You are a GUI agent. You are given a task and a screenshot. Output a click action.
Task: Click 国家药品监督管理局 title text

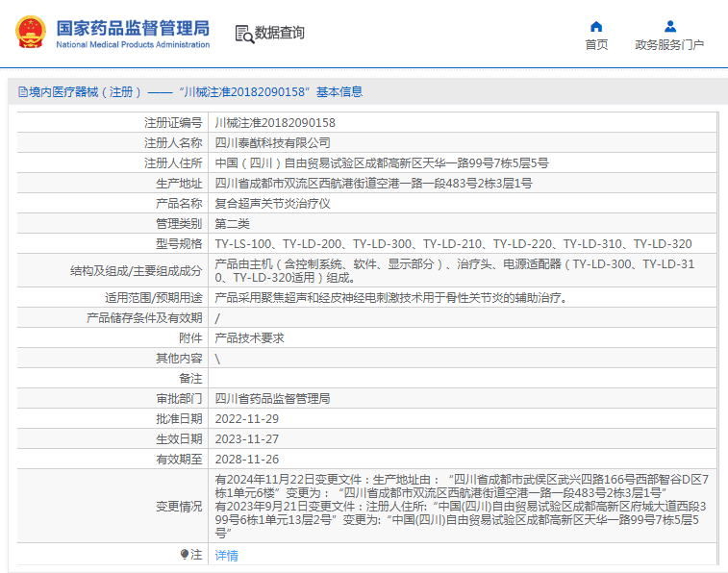(x=133, y=28)
